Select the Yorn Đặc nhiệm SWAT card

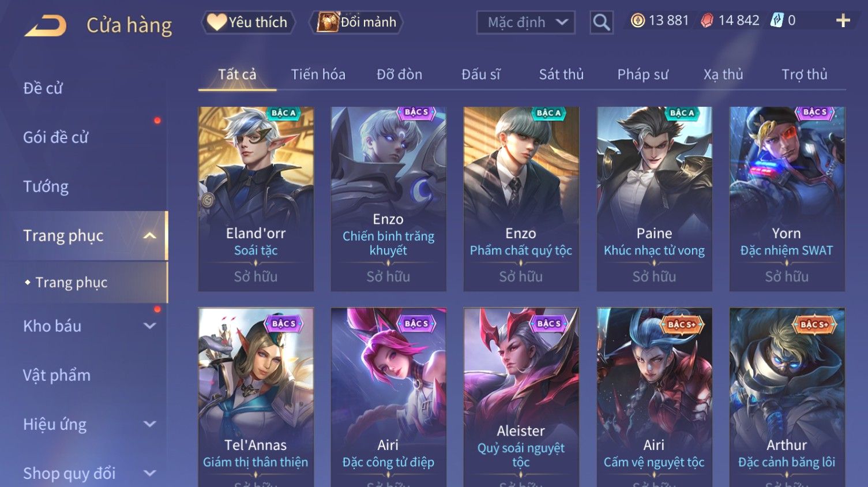pos(787,198)
